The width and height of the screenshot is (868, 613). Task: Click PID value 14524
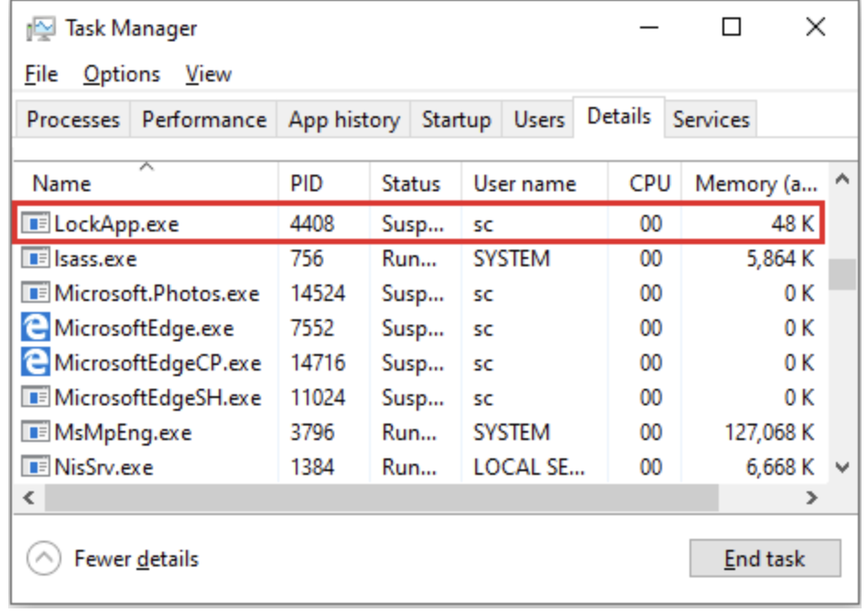point(318,294)
